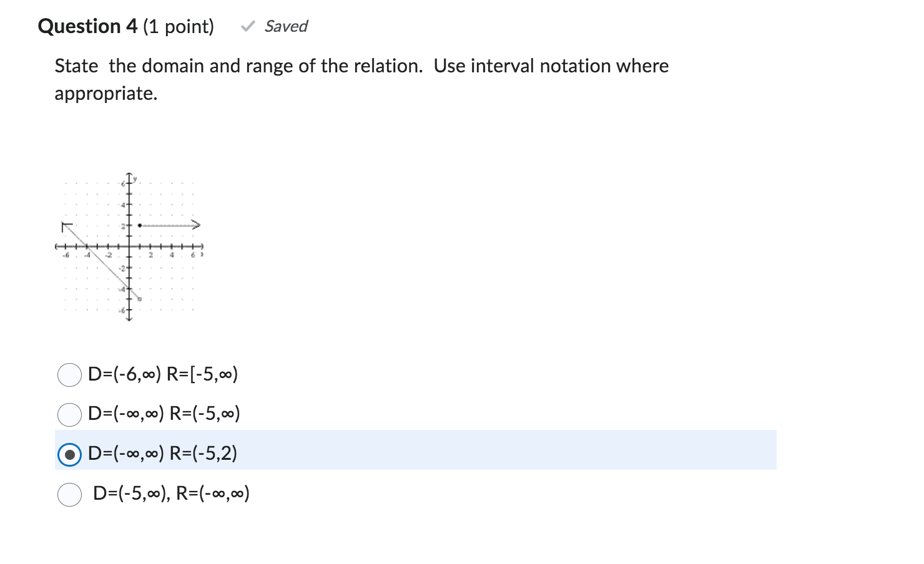
Task: Click the open circle end of the line
Action: click(139, 298)
